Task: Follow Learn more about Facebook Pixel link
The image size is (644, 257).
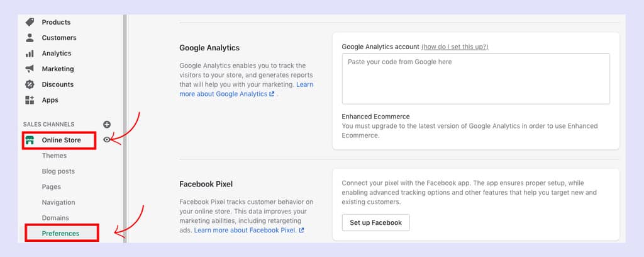Action: coord(249,231)
